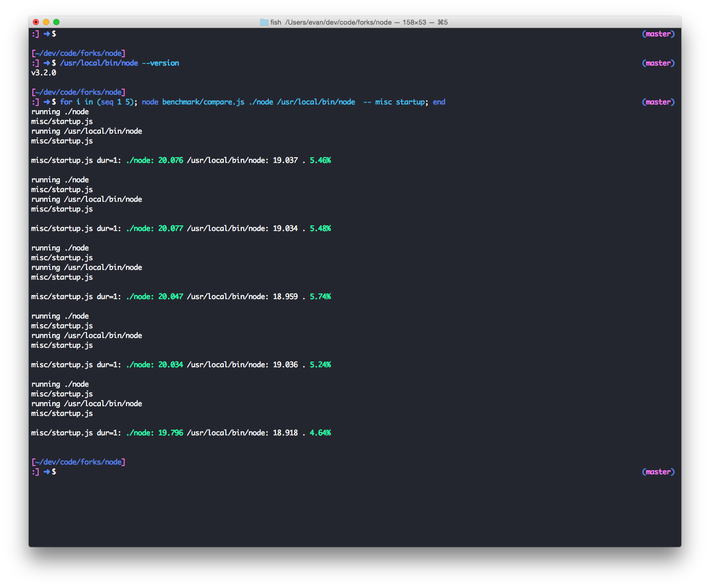Screen dimensions: 710x588
Task: Click the v3.2.0 version output
Action: coord(44,73)
